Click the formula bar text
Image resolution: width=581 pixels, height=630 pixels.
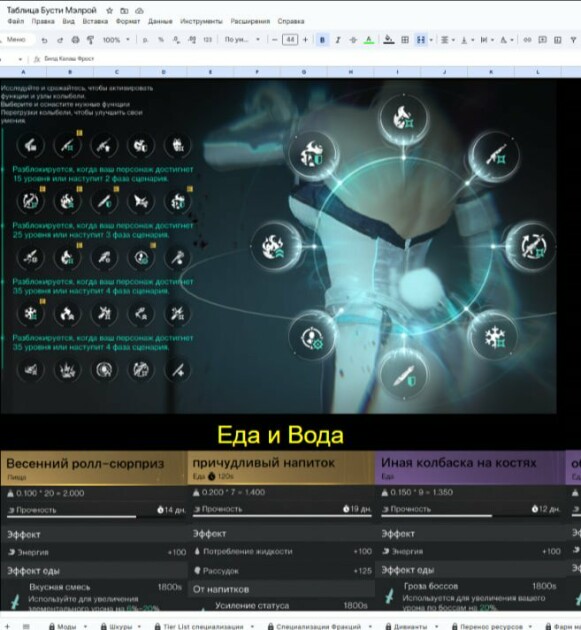(x=69, y=59)
